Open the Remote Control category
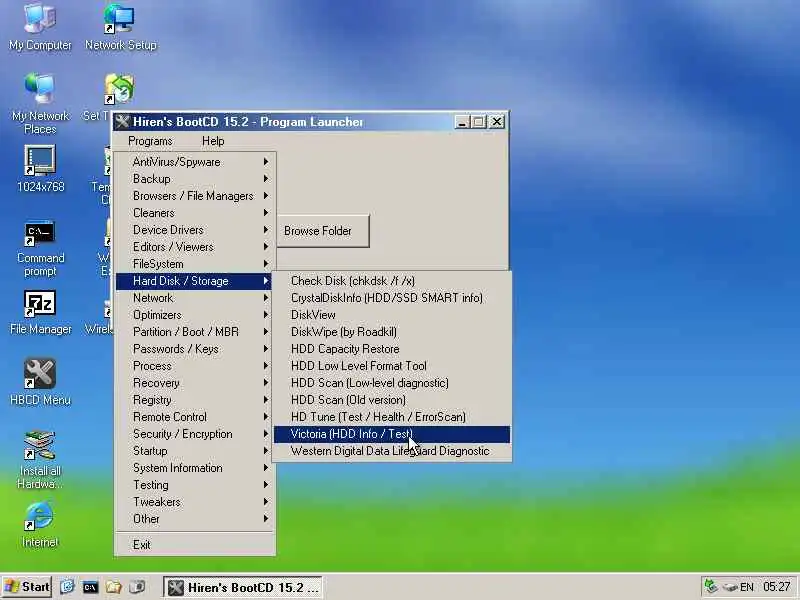The image size is (800, 600). (x=196, y=417)
